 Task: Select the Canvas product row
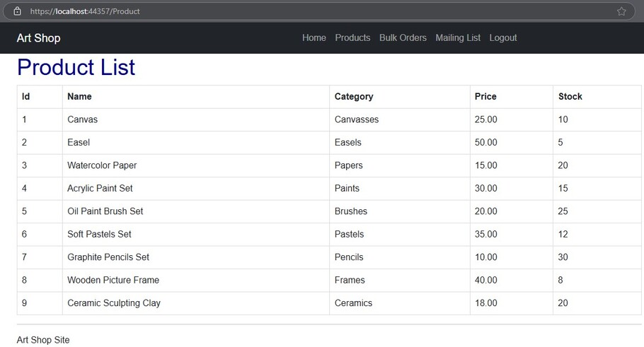pos(83,119)
